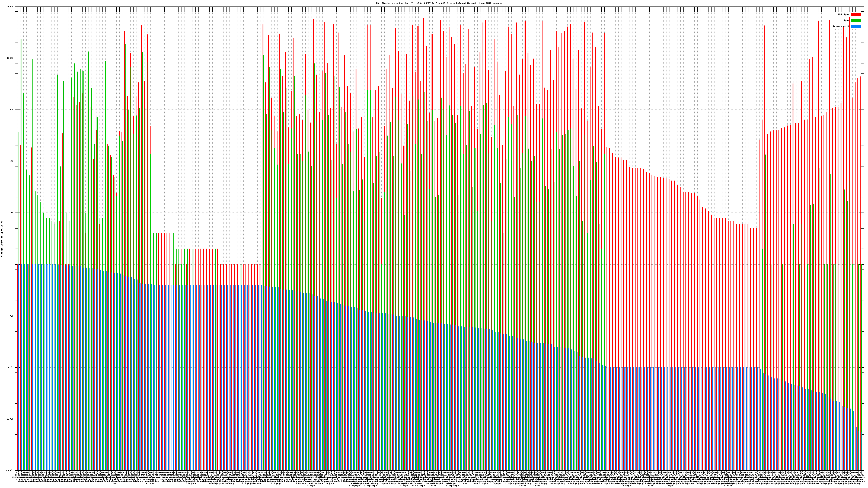868x488 pixels.
Task: Click the shortest blue bar at far right
Action: (861, 451)
